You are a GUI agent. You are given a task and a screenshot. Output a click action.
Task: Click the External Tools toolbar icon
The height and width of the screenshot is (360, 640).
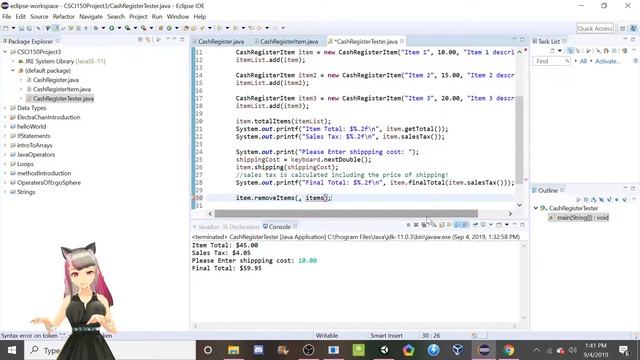point(143,28)
